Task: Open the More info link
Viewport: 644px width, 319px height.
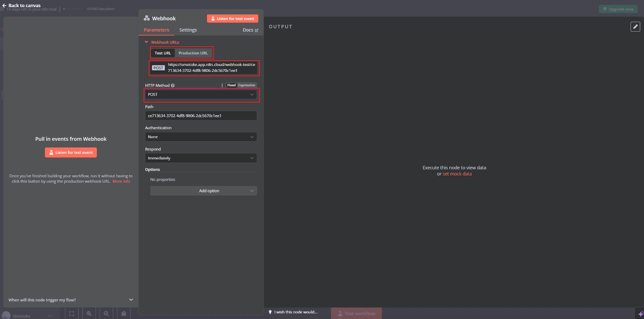Action: 121,181
